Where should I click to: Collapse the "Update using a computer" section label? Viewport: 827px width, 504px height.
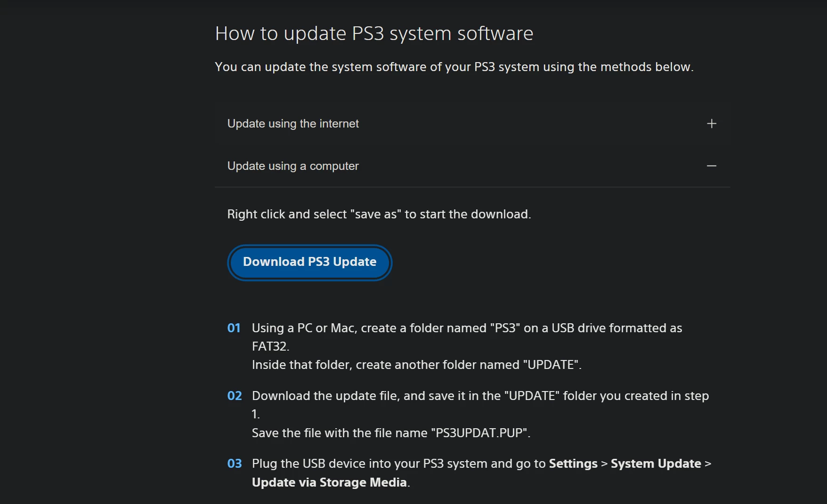pyautogui.click(x=293, y=166)
